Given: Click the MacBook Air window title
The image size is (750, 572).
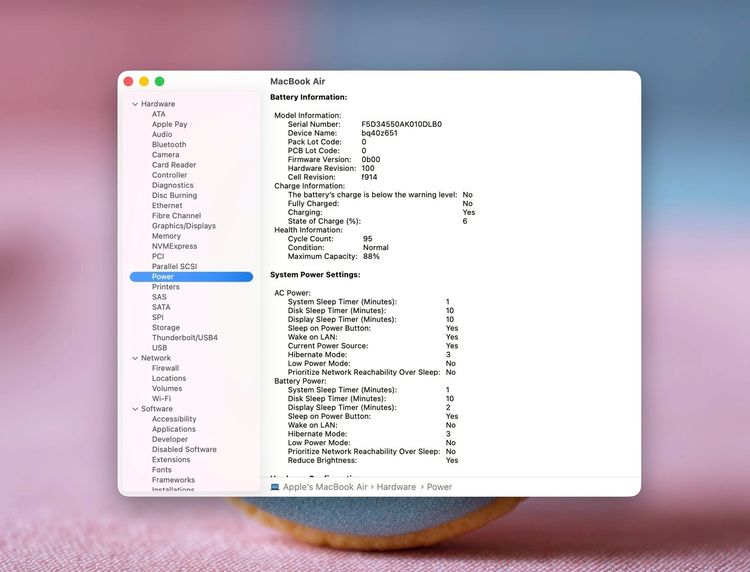Looking at the screenshot, I should pos(298,81).
